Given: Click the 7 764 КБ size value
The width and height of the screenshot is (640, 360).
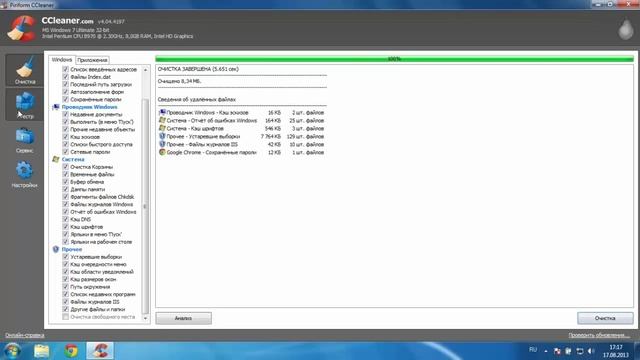Looking at the screenshot, I should (x=271, y=136).
